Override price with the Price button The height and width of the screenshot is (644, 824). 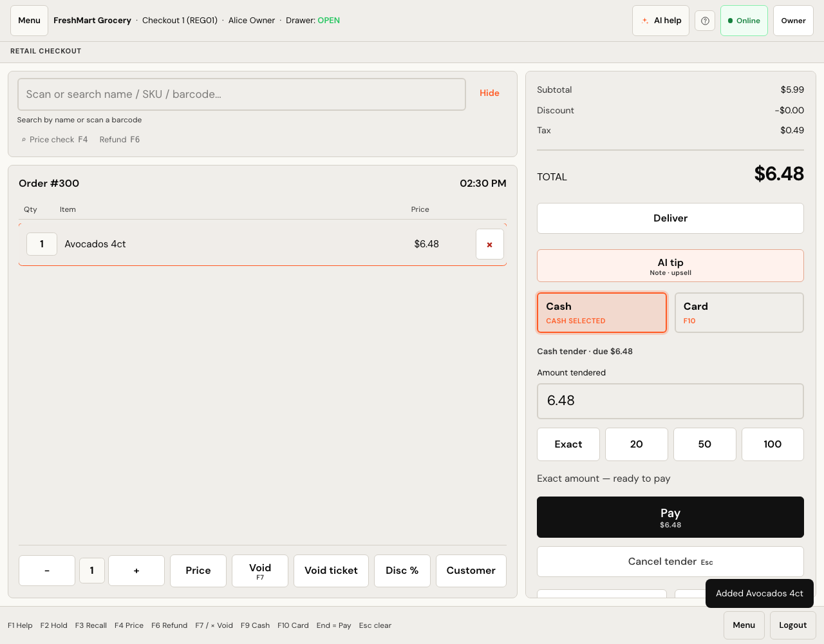click(x=198, y=571)
